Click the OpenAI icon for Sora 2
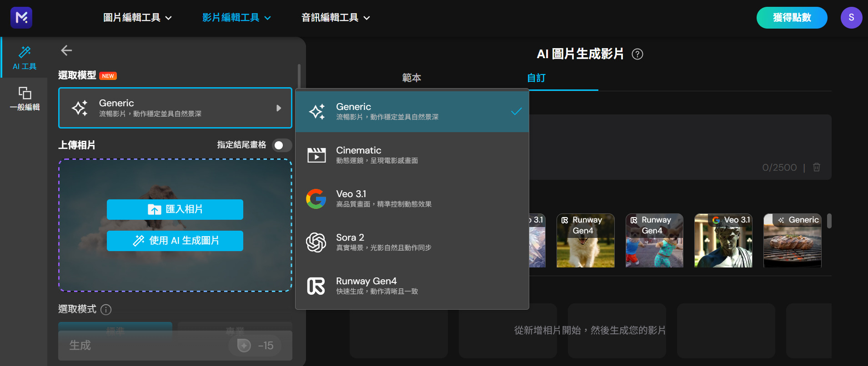The width and height of the screenshot is (868, 366). click(x=316, y=242)
